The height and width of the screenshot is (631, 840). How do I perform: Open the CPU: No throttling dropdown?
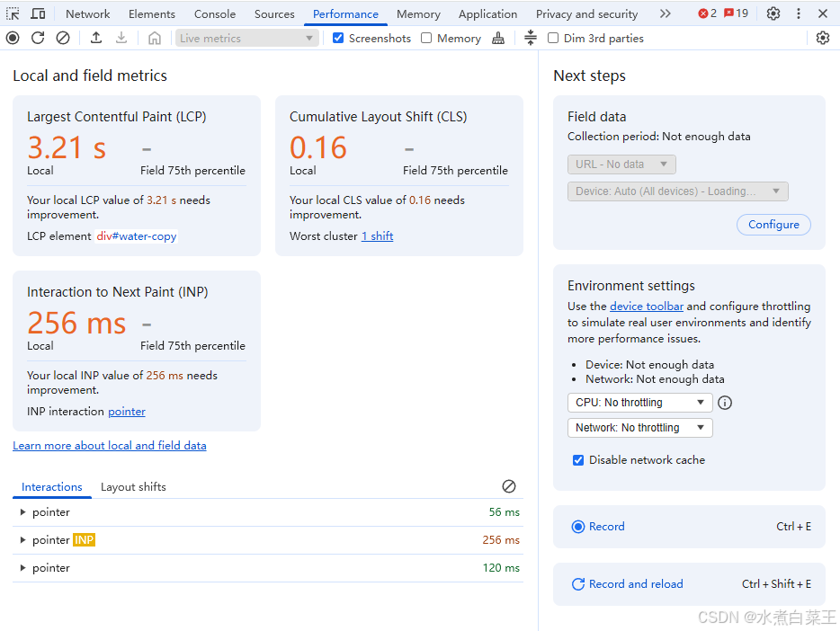click(x=639, y=403)
